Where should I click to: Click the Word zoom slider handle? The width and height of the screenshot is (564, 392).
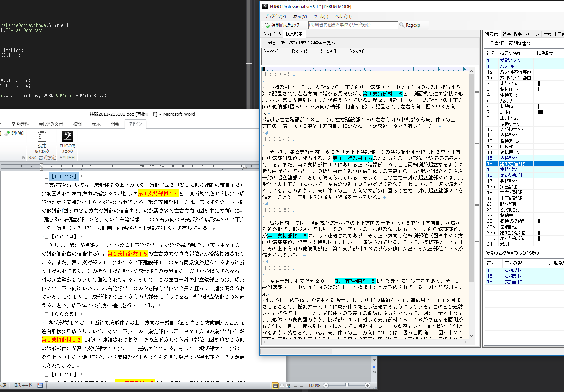[347, 385]
